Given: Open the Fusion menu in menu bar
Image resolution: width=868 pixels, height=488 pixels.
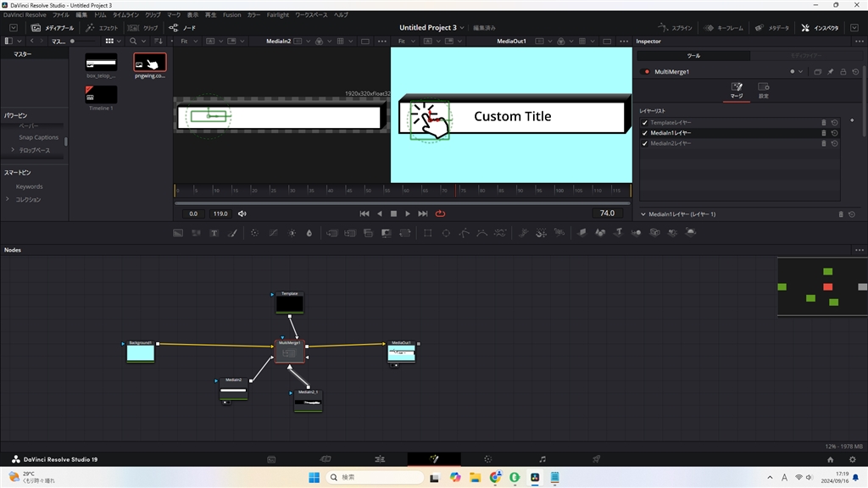Looking at the screenshot, I should (x=231, y=15).
